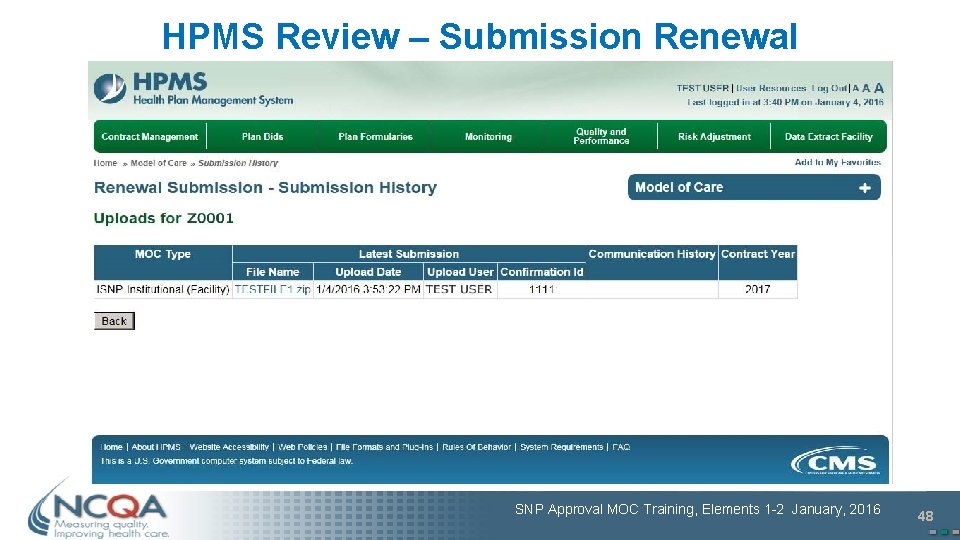Select the contract year 2017 cell
The image size is (960, 540).
[757, 289]
